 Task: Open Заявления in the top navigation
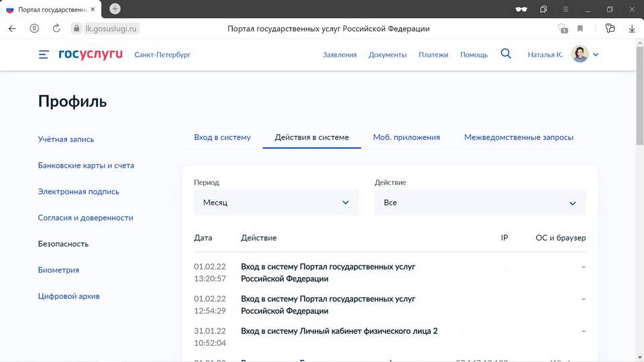click(339, 54)
